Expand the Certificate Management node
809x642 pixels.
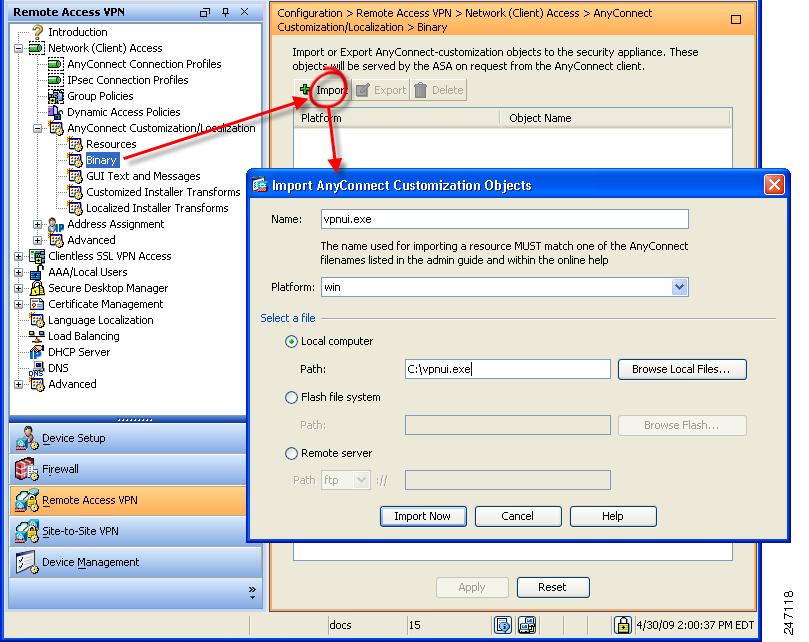[x=19, y=304]
